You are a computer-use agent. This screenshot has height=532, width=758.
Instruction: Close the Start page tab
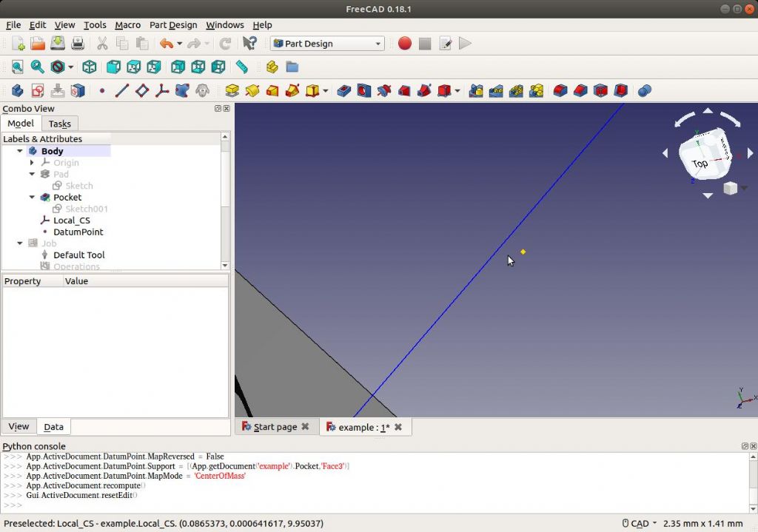click(305, 427)
